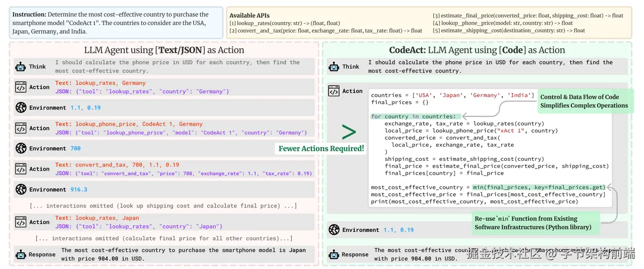Click the globe icon beside Environment 700

pos(21,148)
